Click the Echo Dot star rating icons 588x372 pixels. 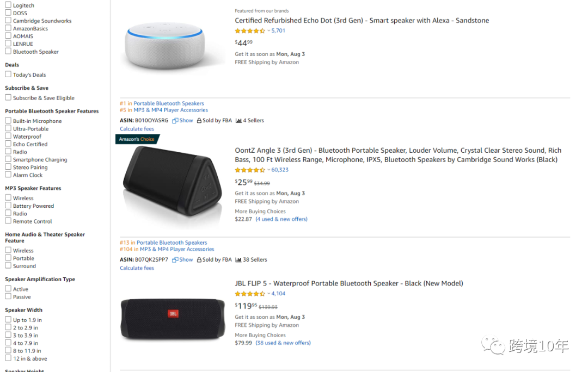[250, 31]
